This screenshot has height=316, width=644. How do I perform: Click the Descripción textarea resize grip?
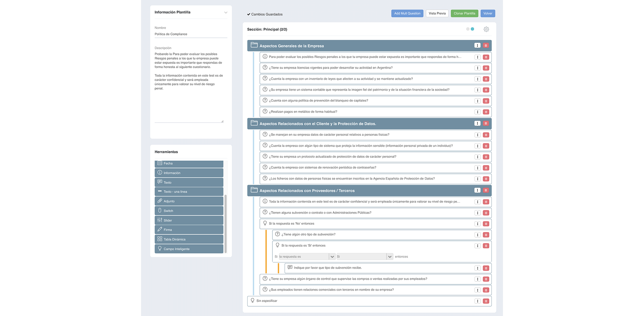222,121
